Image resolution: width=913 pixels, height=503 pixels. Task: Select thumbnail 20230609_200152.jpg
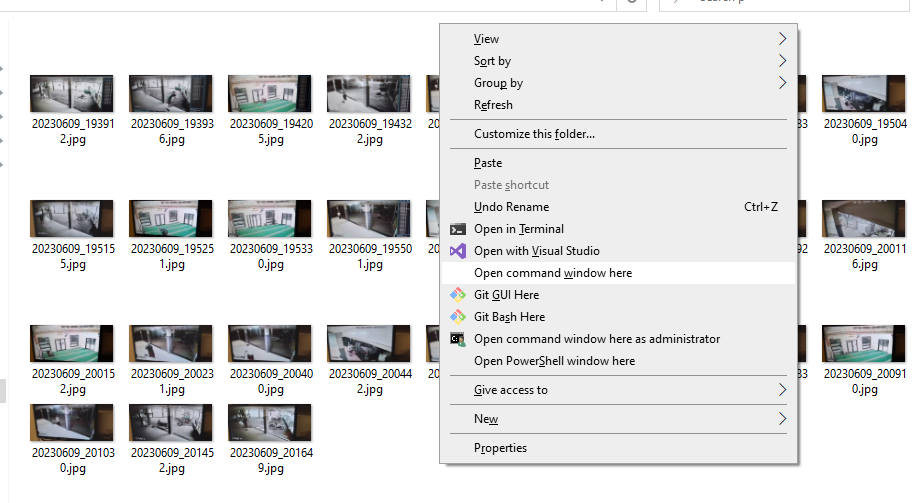pos(72,343)
